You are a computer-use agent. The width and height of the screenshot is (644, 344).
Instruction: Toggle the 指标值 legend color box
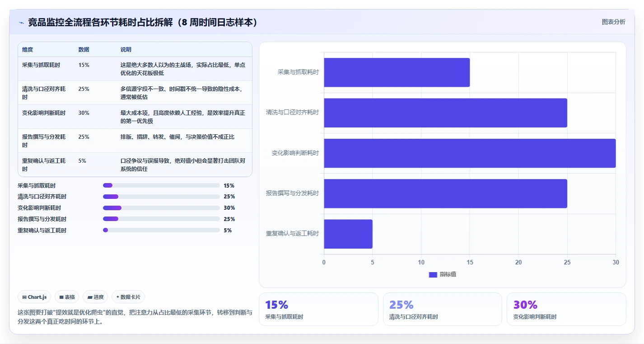click(433, 274)
